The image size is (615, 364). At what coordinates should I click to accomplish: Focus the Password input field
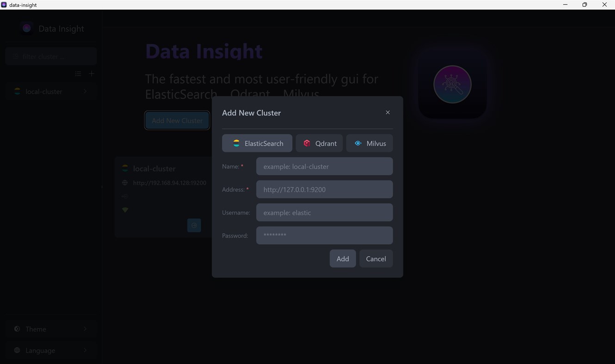[325, 235]
